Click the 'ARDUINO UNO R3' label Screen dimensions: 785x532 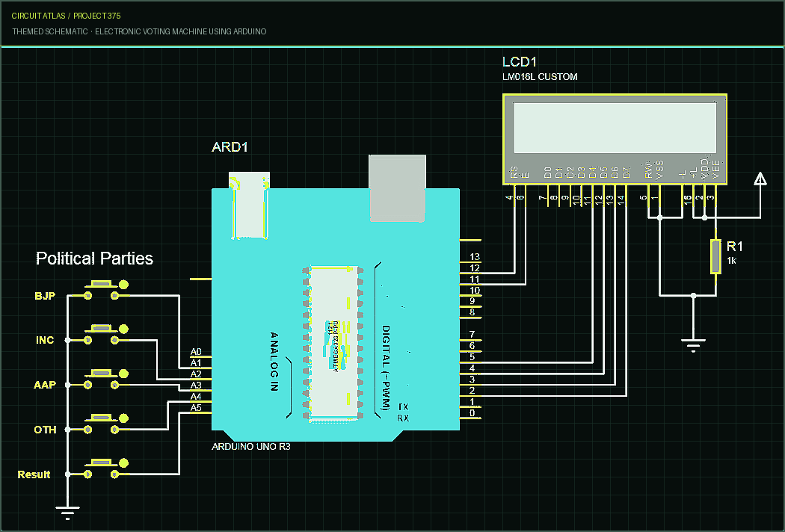(251, 446)
